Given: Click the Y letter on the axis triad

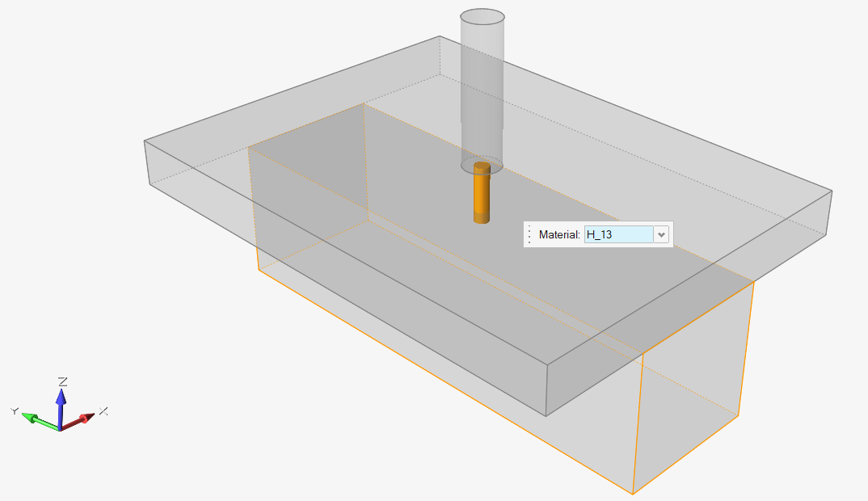Looking at the screenshot, I should [x=14, y=411].
